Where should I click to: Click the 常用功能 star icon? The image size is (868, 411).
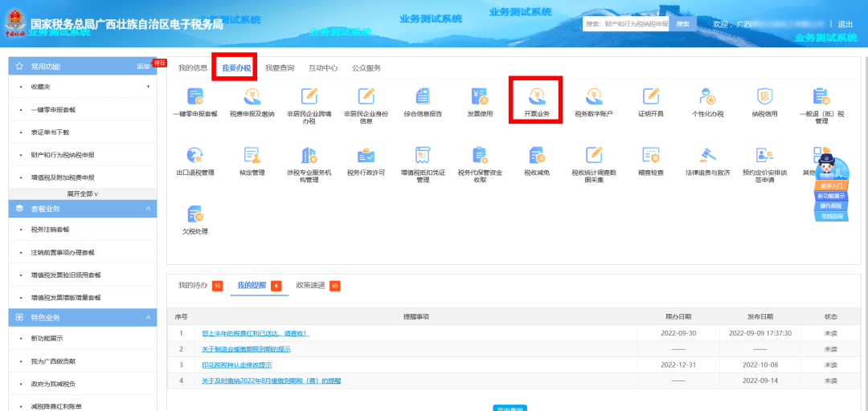(19, 67)
